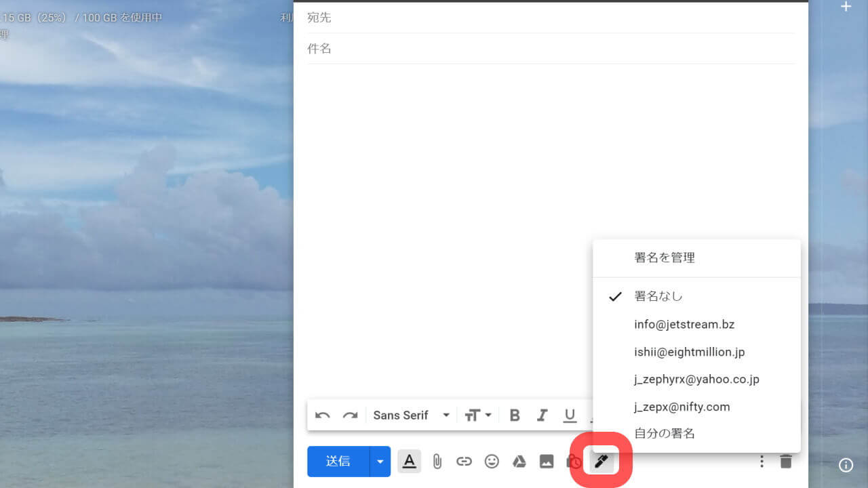
Task: Attach a file with the paperclip icon
Action: pos(437,462)
